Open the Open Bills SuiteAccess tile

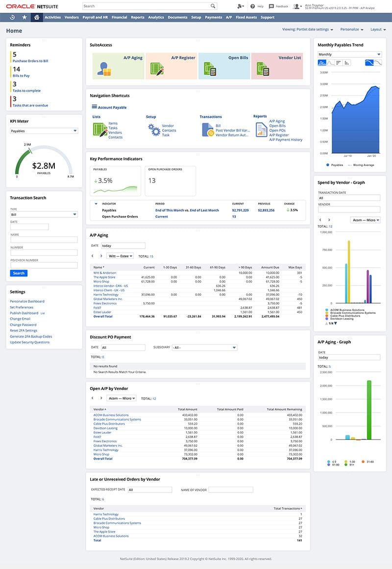point(224,66)
